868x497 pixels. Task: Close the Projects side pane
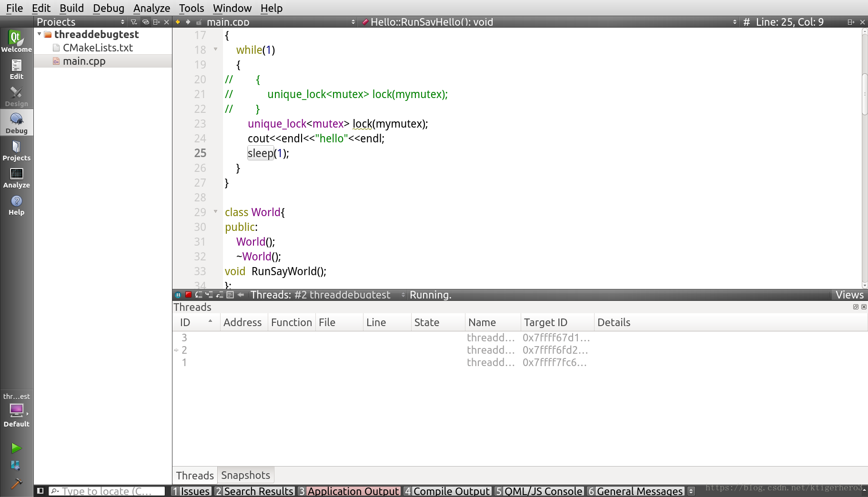pyautogui.click(x=166, y=22)
